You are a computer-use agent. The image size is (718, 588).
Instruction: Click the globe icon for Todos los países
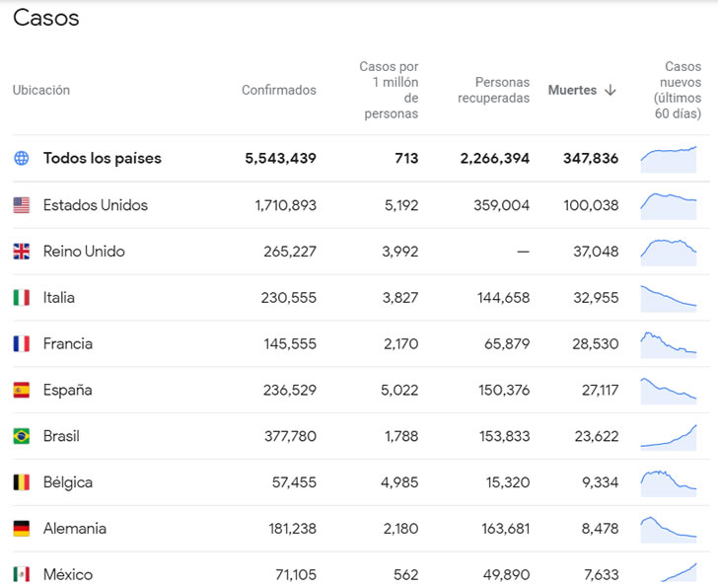click(x=21, y=158)
